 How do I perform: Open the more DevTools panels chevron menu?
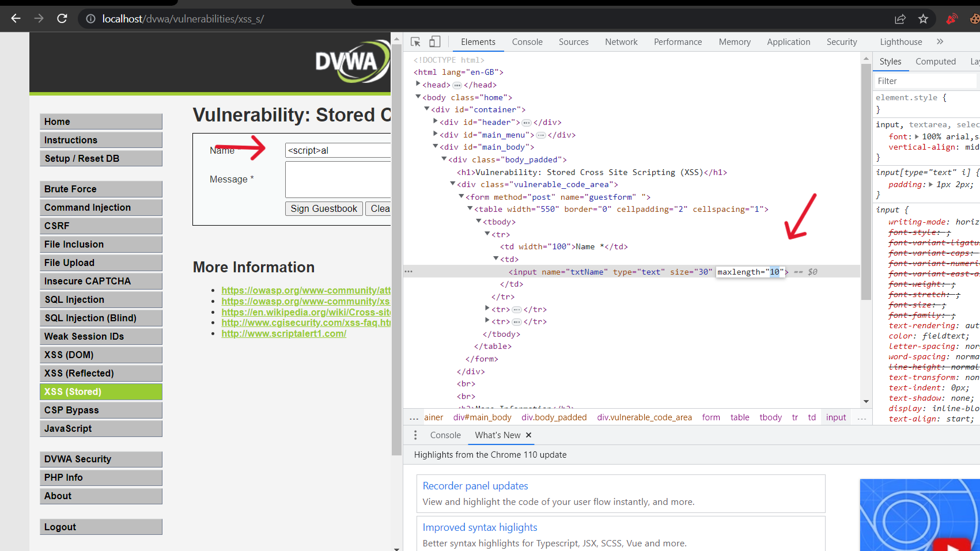point(940,41)
